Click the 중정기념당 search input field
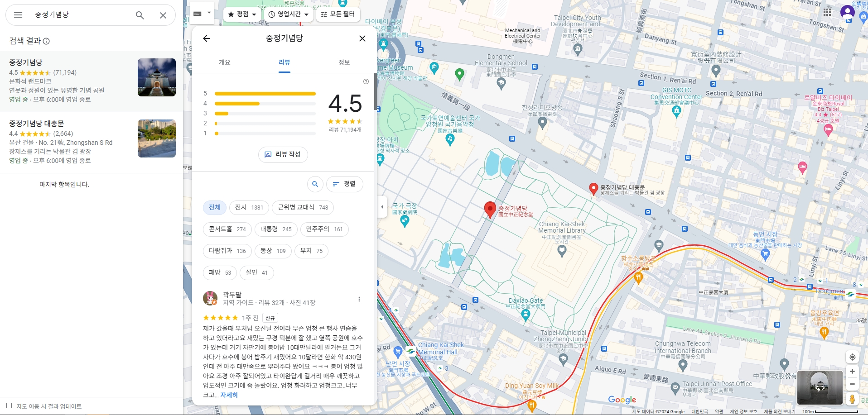 pyautogui.click(x=82, y=15)
